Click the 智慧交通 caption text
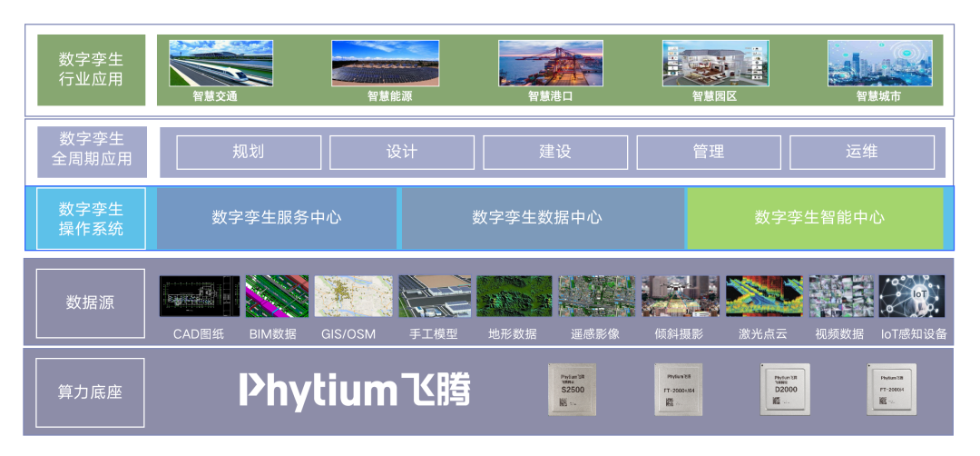Screen dimensions: 980x456 (x=215, y=97)
